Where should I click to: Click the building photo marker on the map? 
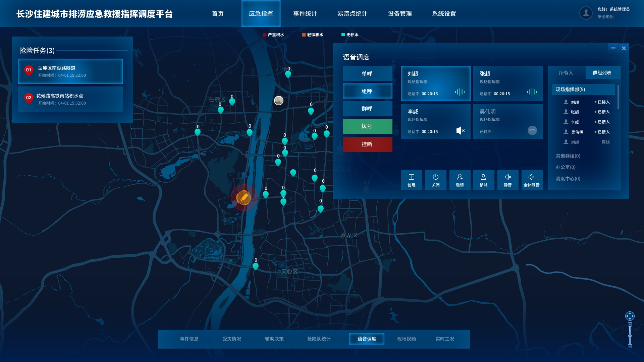(278, 100)
